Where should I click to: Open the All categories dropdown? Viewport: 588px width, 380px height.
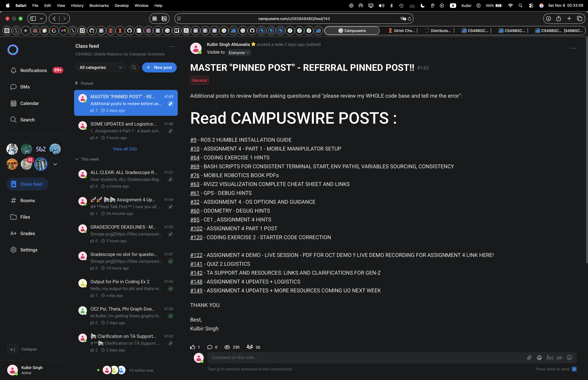(101, 67)
